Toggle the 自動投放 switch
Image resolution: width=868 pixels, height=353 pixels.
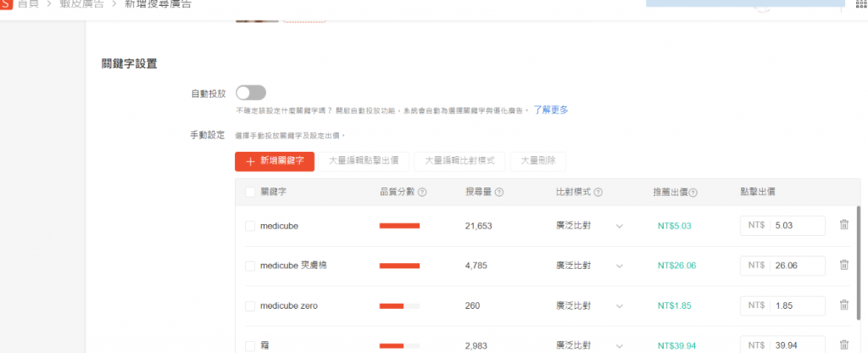[x=251, y=92]
